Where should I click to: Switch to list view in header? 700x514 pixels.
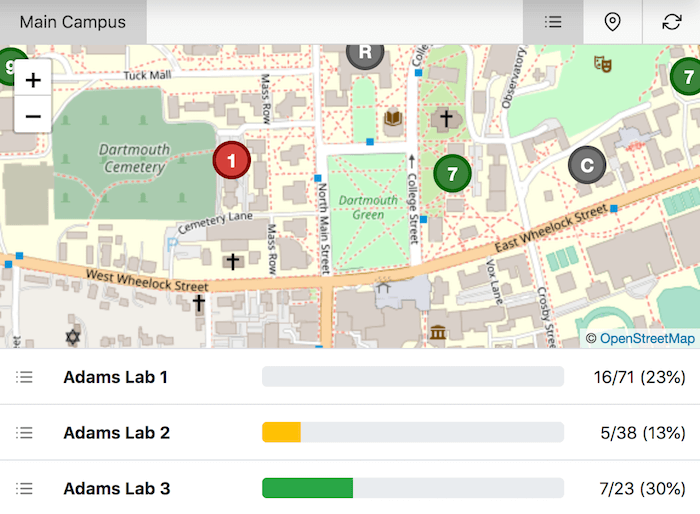pyautogui.click(x=553, y=22)
